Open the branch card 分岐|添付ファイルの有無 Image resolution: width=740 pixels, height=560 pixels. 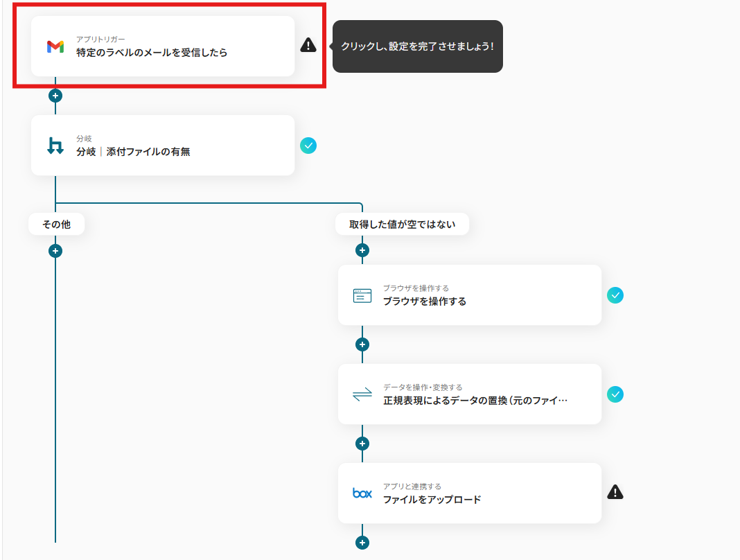coord(163,146)
